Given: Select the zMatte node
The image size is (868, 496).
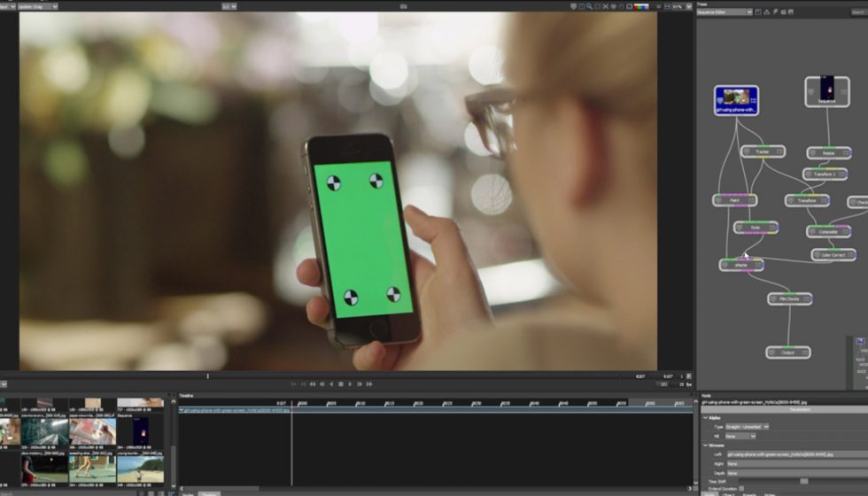Looking at the screenshot, I should [741, 264].
